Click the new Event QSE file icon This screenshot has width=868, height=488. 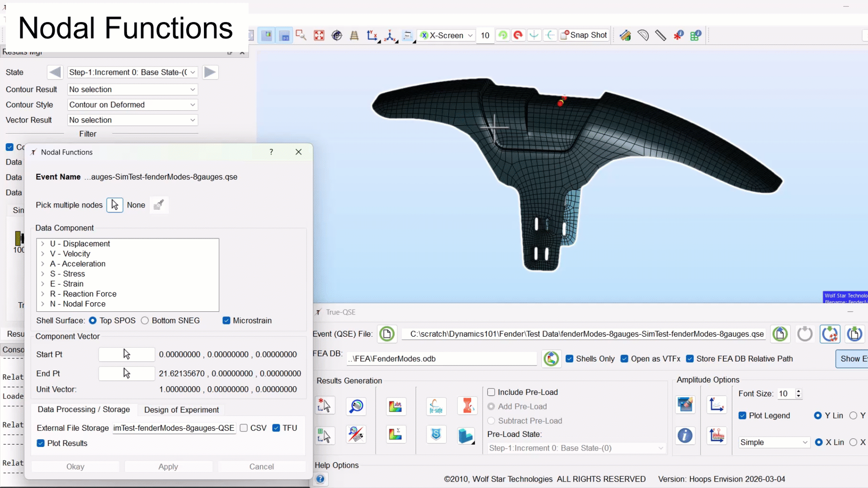[x=387, y=334]
